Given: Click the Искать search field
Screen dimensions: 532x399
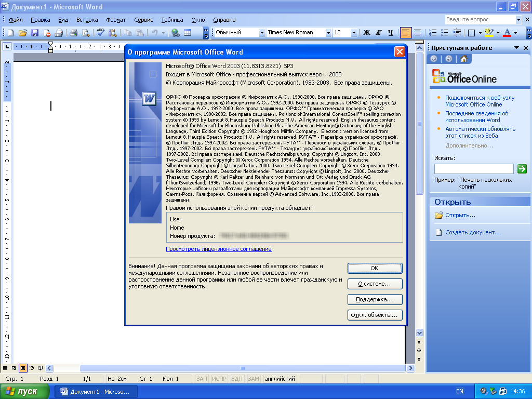Looking at the screenshot, I should [473, 169].
